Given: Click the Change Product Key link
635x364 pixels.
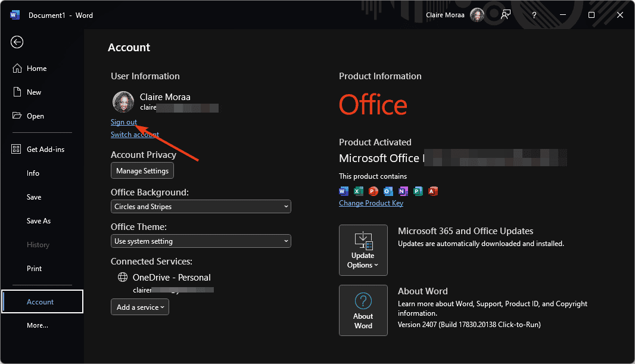Looking at the screenshot, I should pyautogui.click(x=371, y=203).
